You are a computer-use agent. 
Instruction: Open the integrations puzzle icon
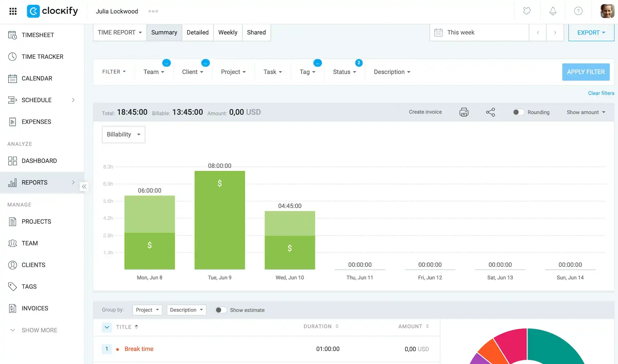527,11
